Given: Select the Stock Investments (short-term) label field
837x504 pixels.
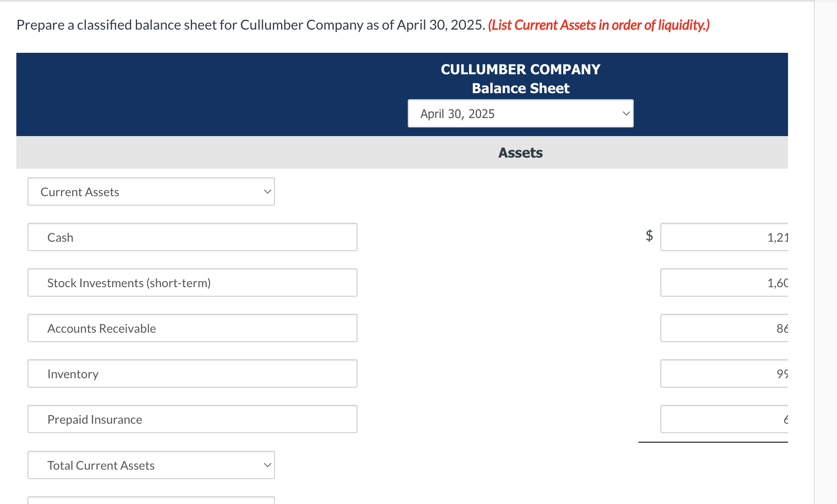Looking at the screenshot, I should point(192,282).
